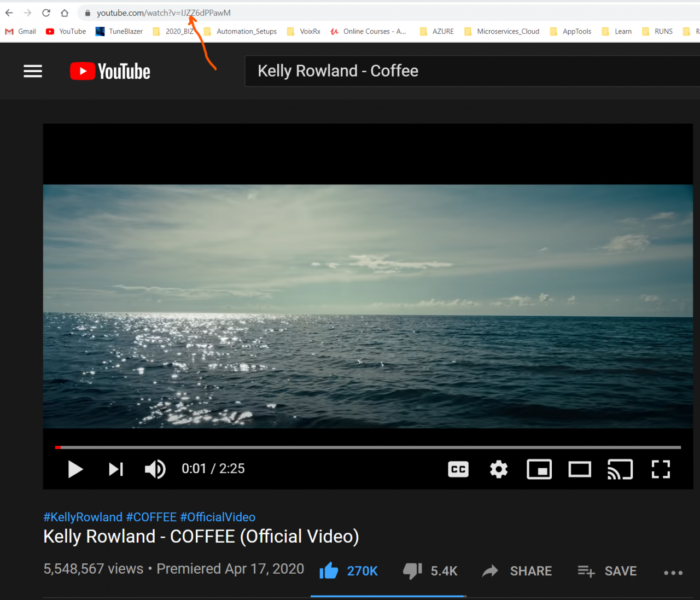Open the AppTools bookmarks folder
Viewport: 700px width, 600px height.
pyautogui.click(x=570, y=31)
